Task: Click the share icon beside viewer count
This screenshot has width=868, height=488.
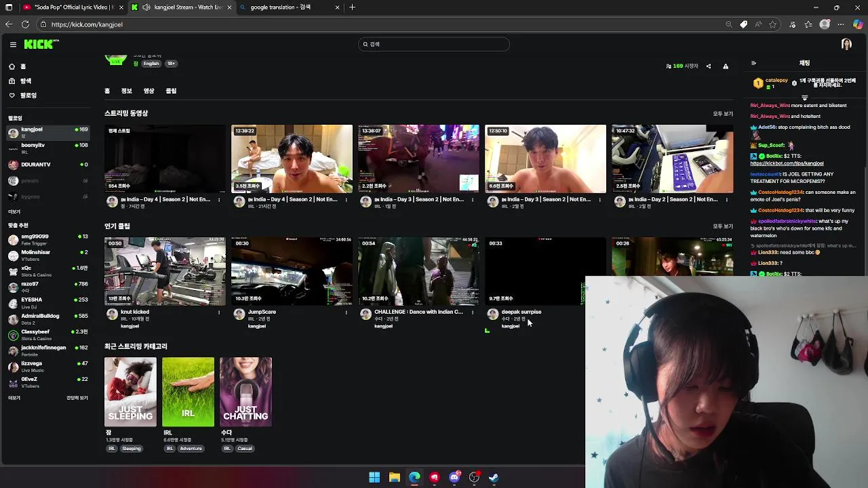Action: tap(709, 66)
